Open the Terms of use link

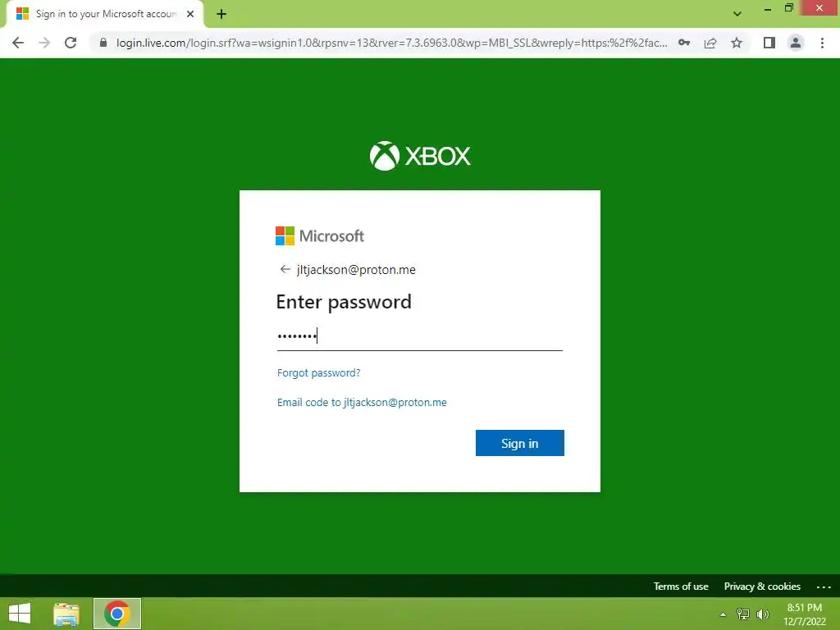(681, 586)
